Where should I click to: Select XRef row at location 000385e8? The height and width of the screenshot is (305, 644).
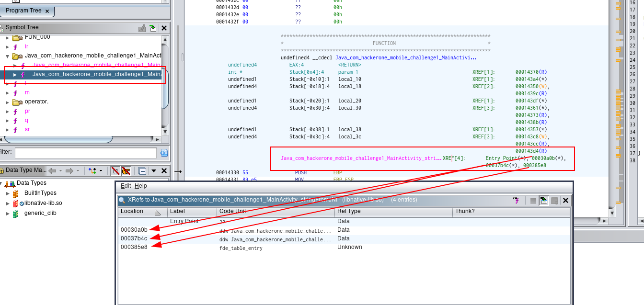tap(345, 247)
